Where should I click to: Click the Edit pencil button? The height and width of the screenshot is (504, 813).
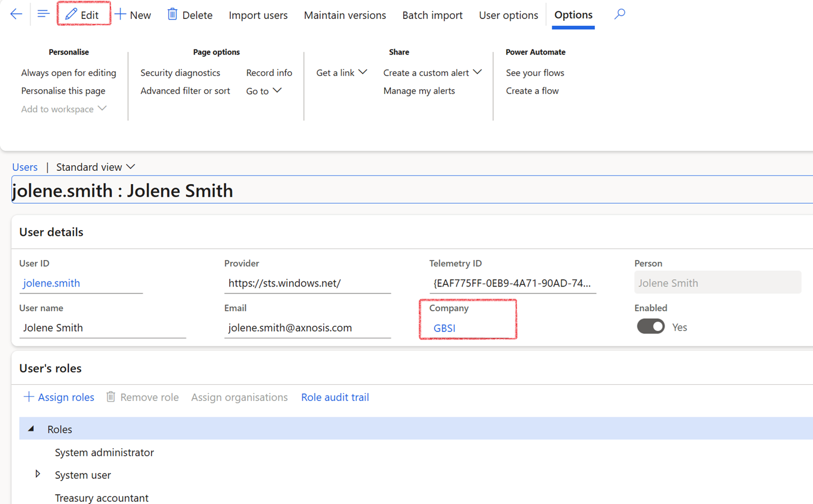point(82,14)
